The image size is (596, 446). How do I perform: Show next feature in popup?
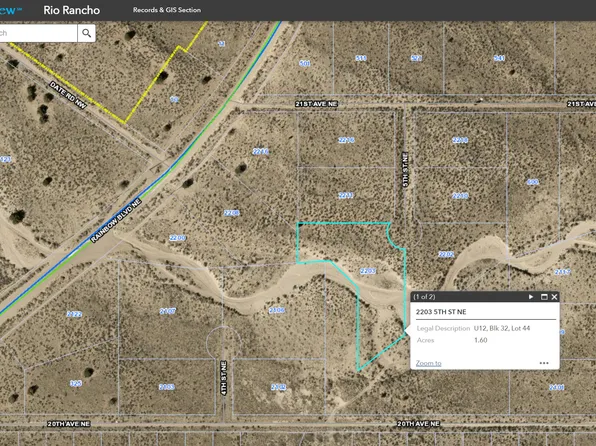[x=531, y=297]
